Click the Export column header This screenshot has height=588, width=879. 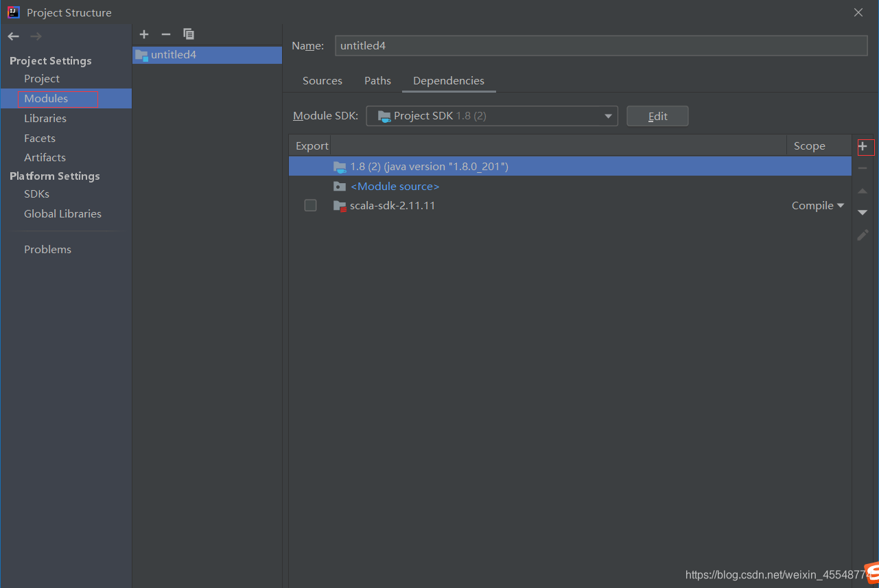[312, 146]
